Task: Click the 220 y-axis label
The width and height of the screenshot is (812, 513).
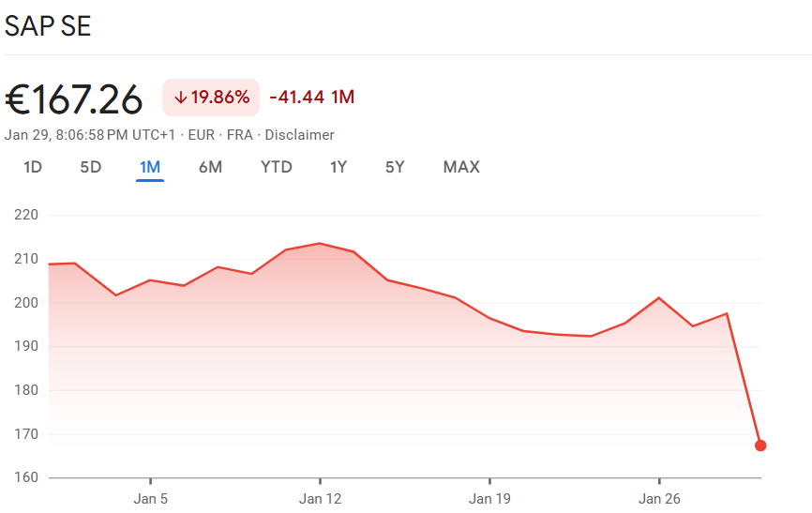Action: point(26,215)
